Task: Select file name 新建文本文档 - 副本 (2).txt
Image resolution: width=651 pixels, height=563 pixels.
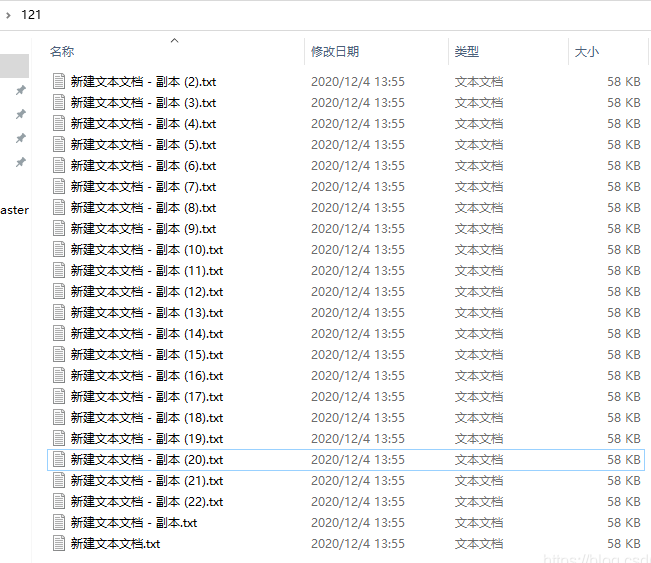Action: (x=143, y=82)
